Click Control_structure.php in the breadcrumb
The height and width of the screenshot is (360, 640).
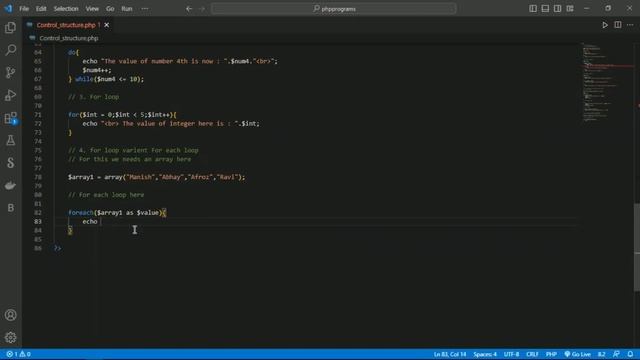coord(69,38)
